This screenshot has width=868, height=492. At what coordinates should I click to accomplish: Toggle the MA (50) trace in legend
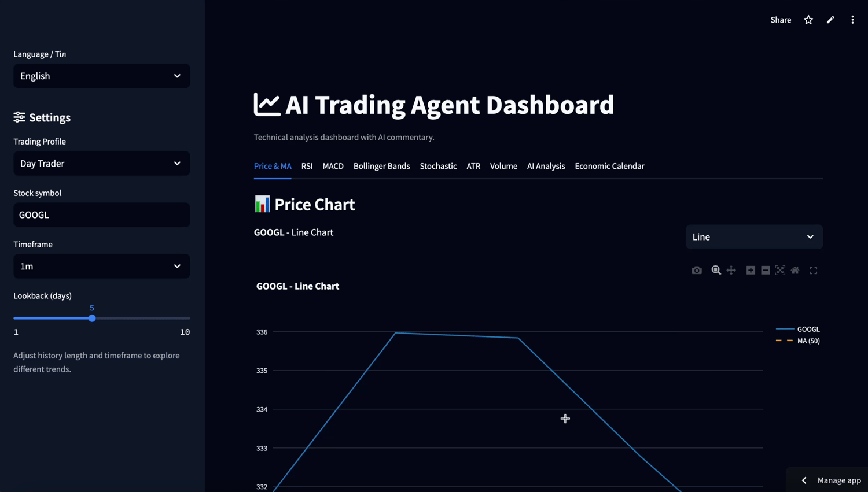[808, 341]
